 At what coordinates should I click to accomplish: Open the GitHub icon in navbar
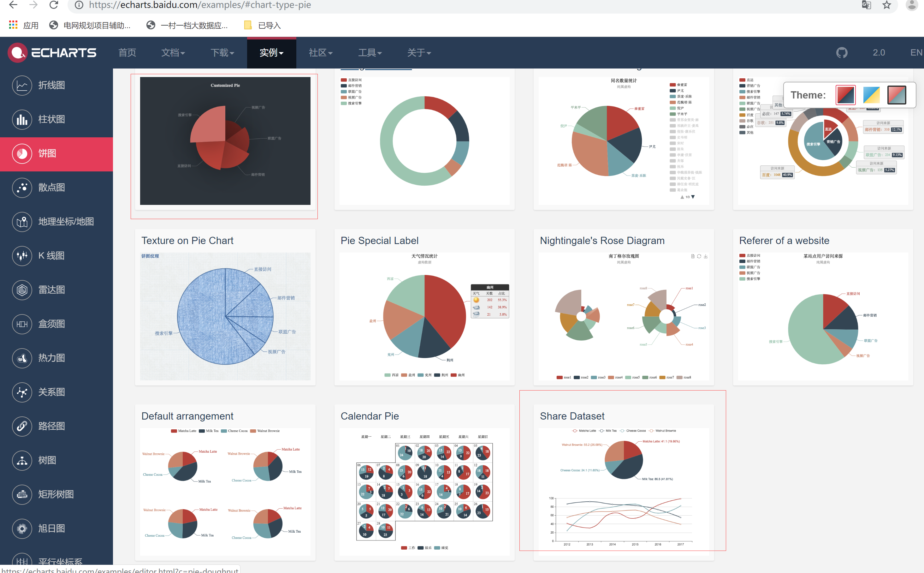[x=842, y=53]
